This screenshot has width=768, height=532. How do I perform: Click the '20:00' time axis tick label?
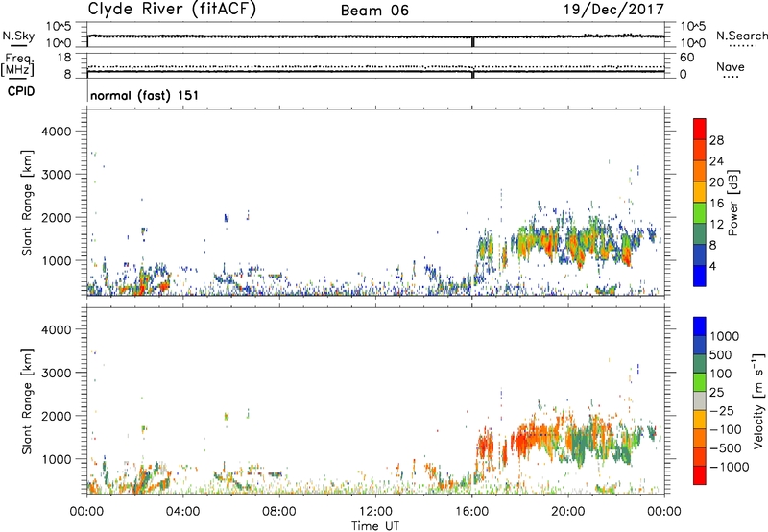tap(568, 512)
